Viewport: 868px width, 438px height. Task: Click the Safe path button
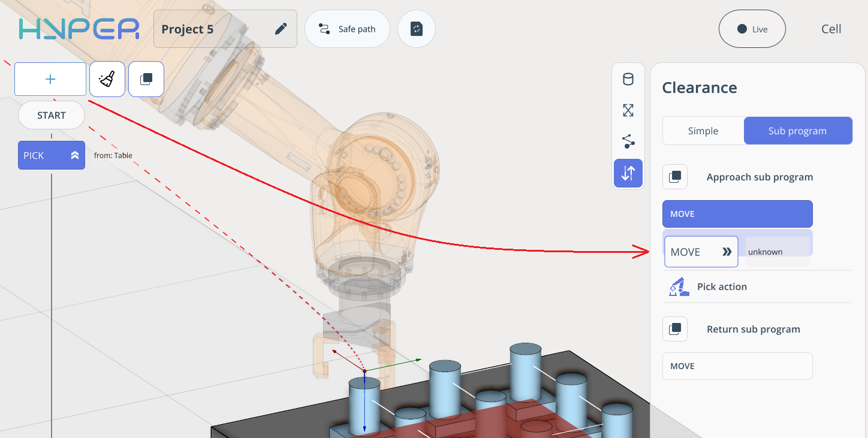coord(348,29)
